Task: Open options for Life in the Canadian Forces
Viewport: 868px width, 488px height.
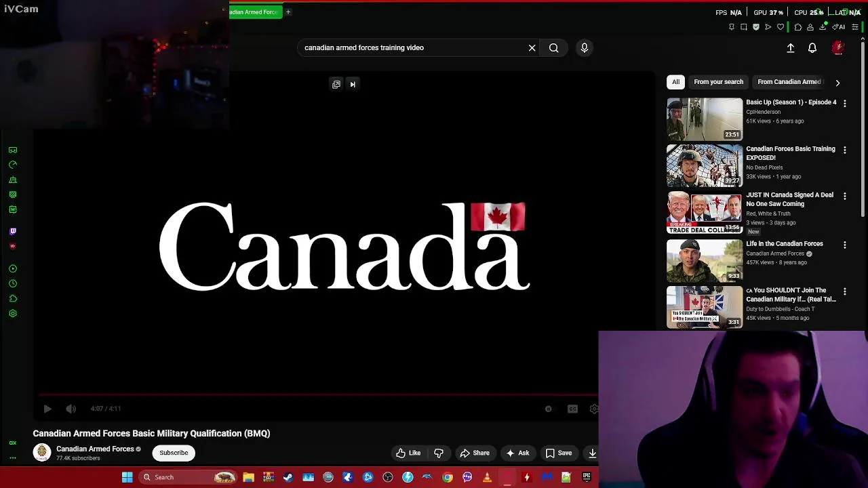Action: click(845, 245)
